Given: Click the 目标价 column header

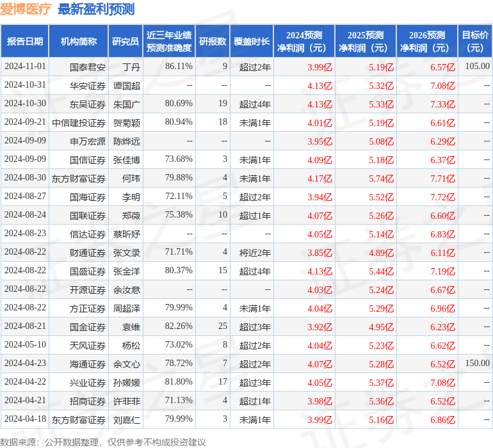Looking at the screenshot, I should coord(475,41).
